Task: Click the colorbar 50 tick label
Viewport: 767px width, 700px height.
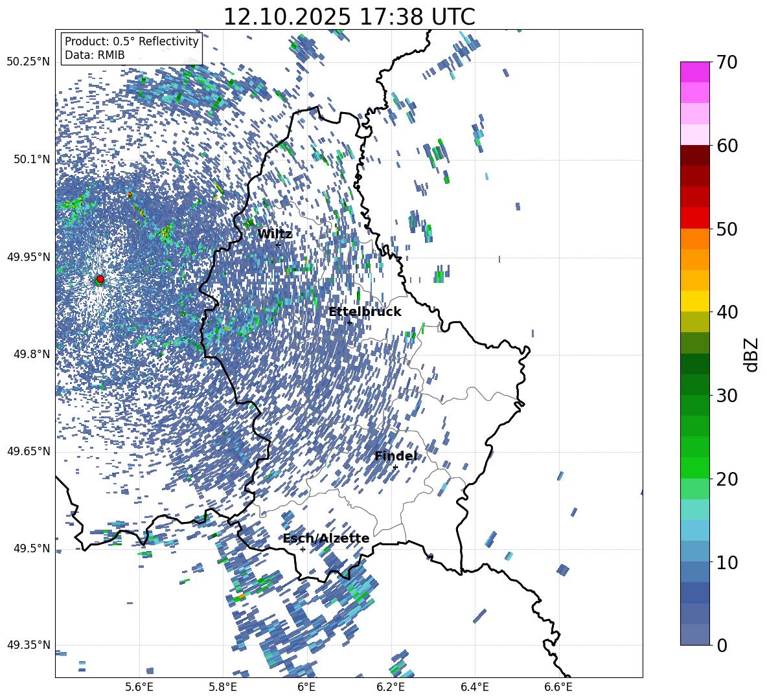Action: pyautogui.click(x=727, y=229)
